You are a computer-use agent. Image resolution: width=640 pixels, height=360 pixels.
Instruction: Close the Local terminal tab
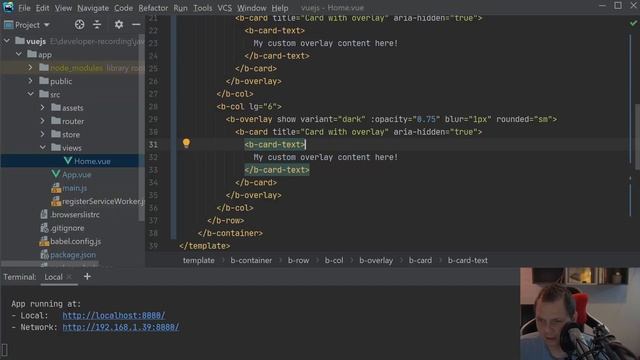coord(69,277)
